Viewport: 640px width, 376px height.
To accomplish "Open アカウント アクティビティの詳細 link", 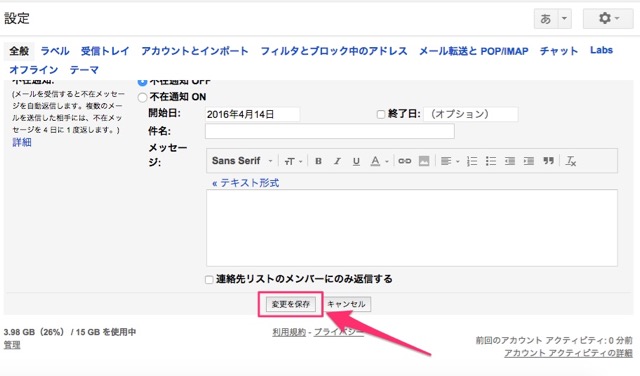I will pyautogui.click(x=568, y=353).
